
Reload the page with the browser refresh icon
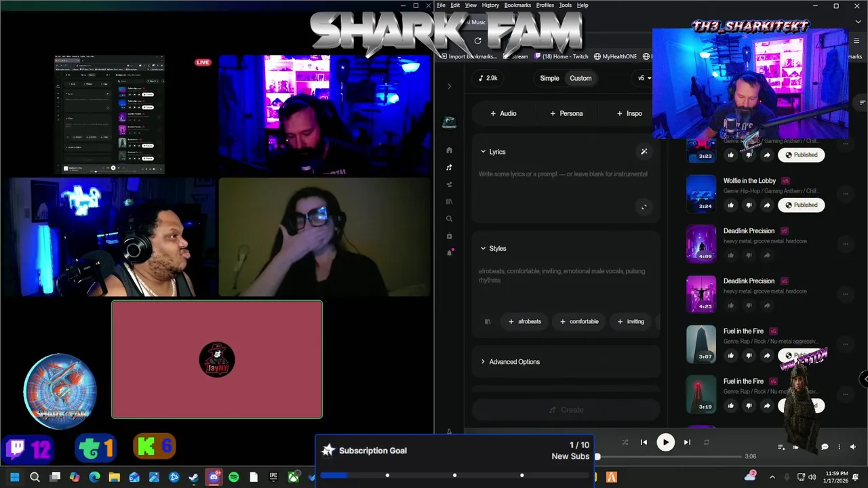pos(477,41)
